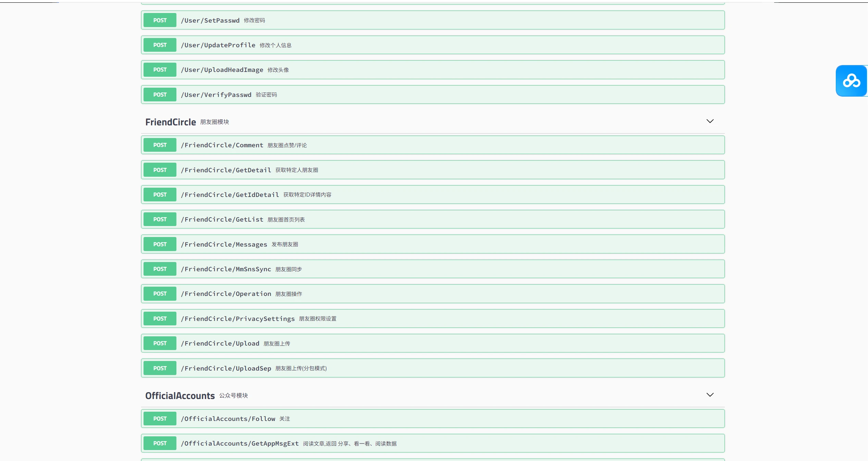This screenshot has height=461, width=868.
Task: Expand /User/UploadHeadImage operation
Action: click(222, 70)
